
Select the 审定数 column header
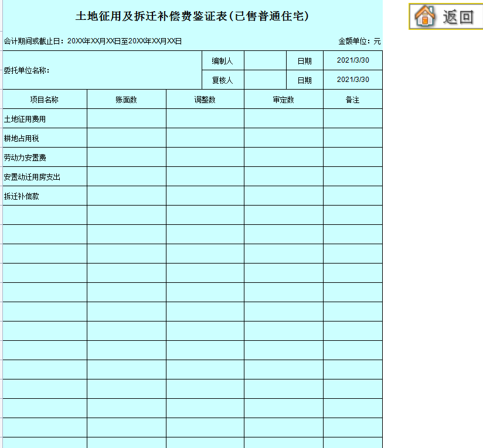click(283, 99)
